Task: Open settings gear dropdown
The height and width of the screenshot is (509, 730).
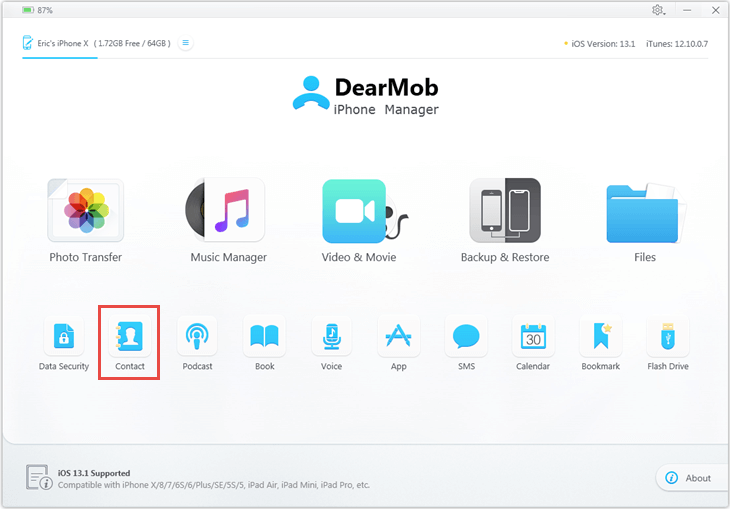Action: (658, 10)
